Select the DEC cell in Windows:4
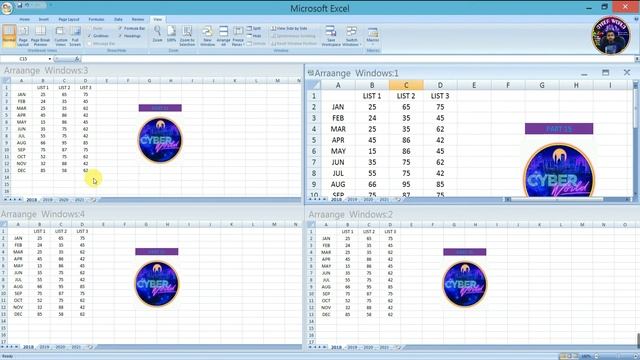Screen dimensions: 640x360 tap(18, 314)
